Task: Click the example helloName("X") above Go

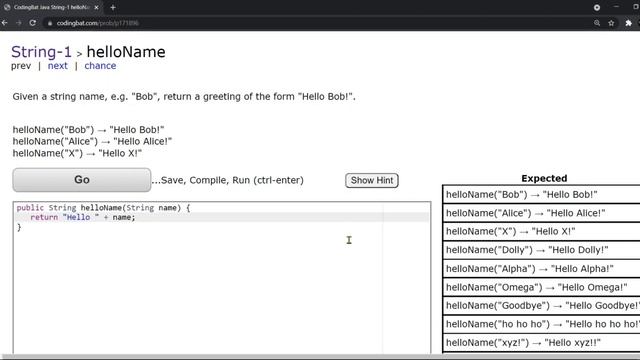Action: click(x=77, y=153)
